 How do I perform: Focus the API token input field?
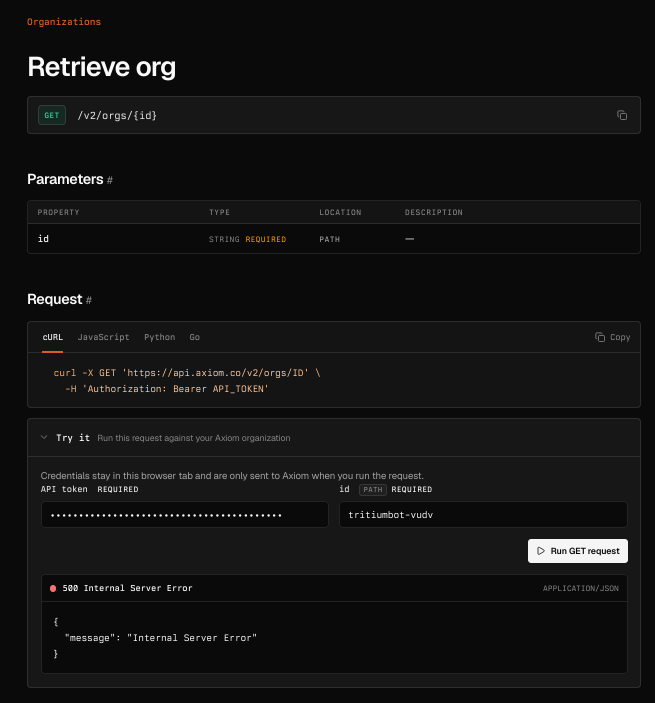tap(185, 515)
